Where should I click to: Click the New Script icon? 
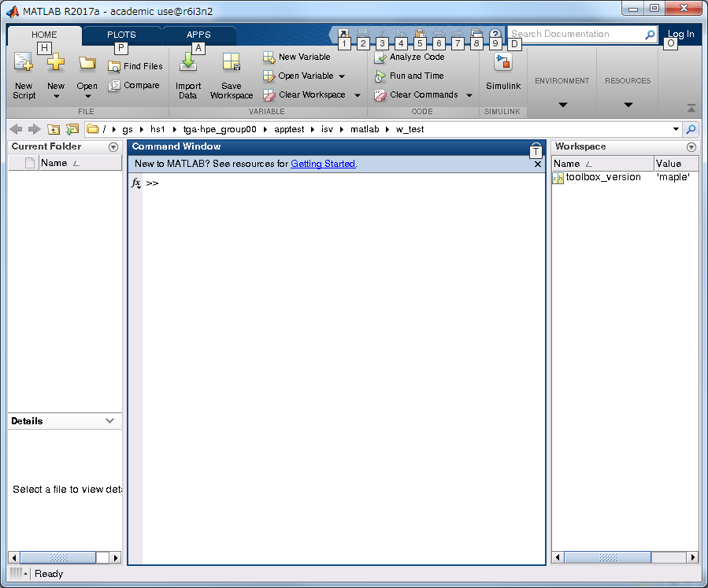24,65
